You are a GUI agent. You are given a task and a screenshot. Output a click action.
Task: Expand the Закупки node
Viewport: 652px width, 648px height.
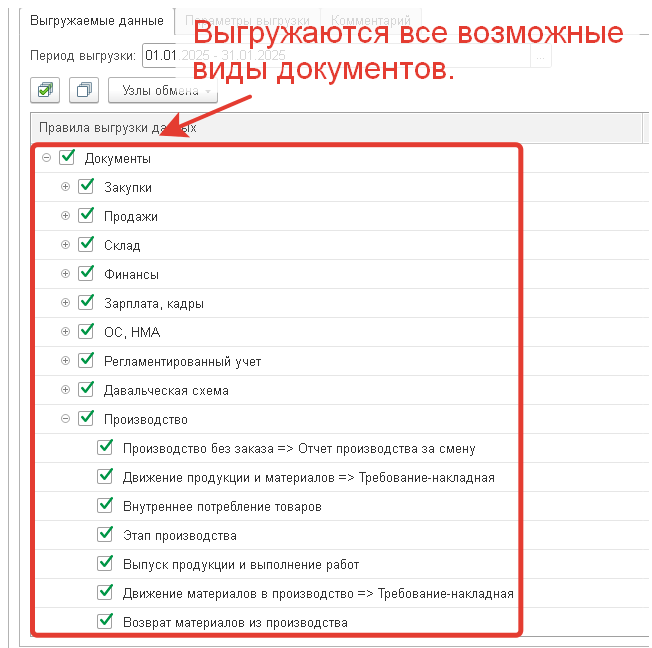(65, 187)
